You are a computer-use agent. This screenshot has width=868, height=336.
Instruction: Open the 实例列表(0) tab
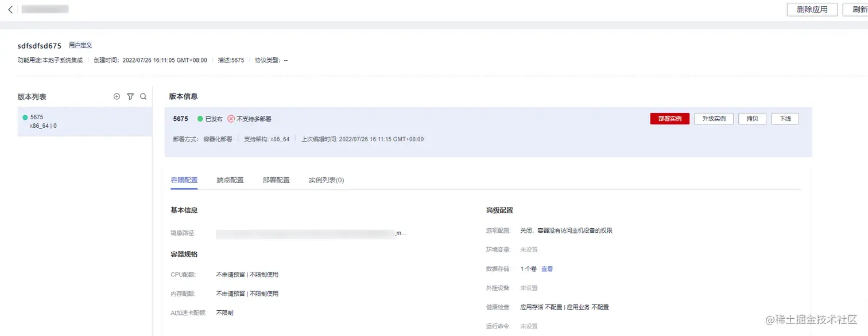[326, 180]
